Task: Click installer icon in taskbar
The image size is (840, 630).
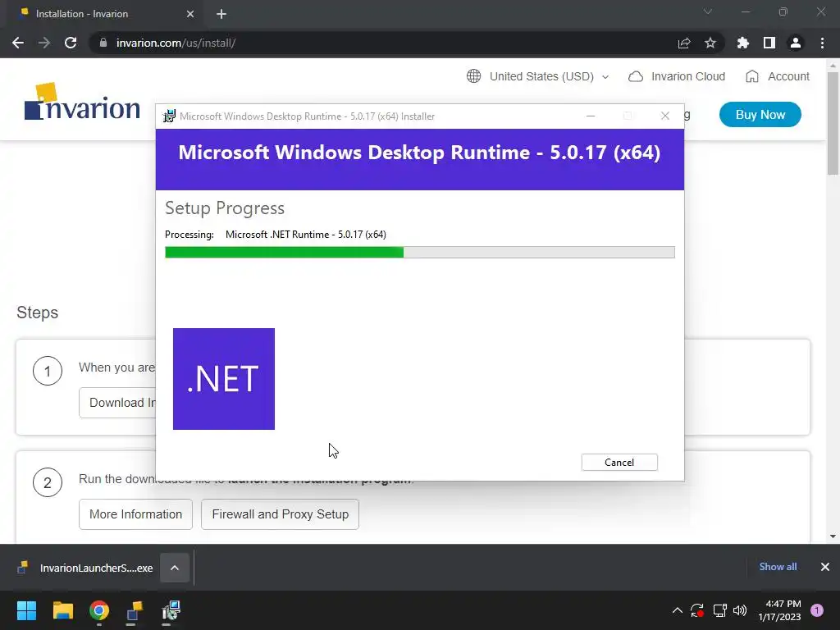Action: [x=171, y=610]
